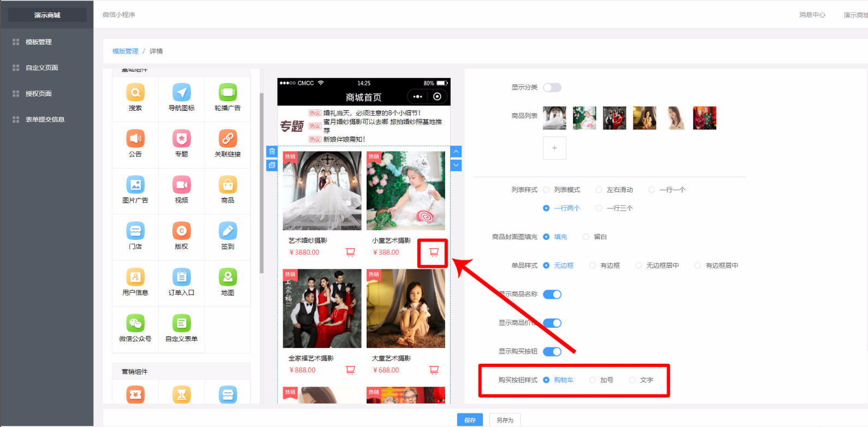Select the 一行一个 list style
The height and width of the screenshot is (427, 868).
point(667,190)
